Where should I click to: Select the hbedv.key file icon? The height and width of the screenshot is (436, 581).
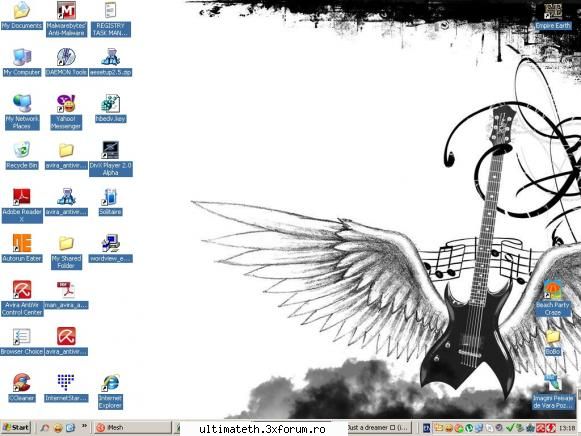(x=110, y=103)
